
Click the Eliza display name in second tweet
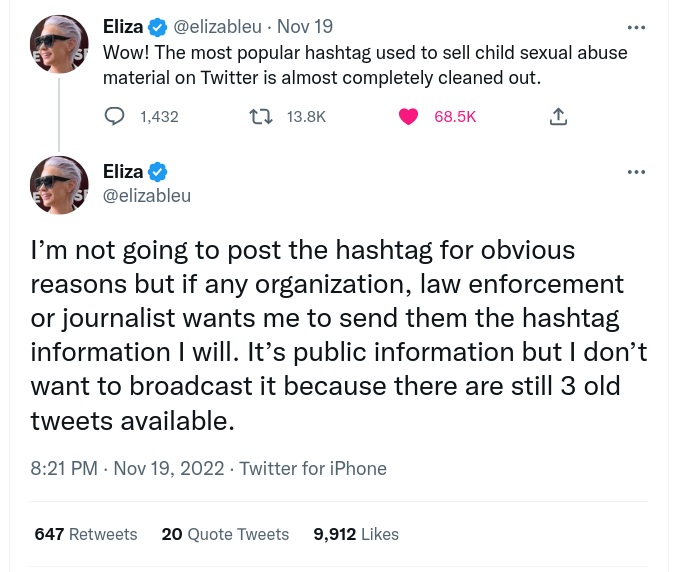pos(123,172)
